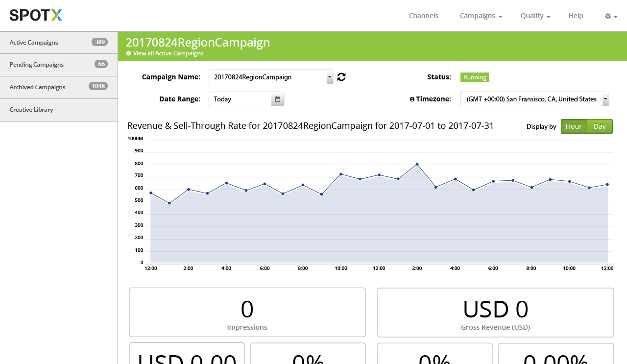Viewport: 627px width, 364px height.
Task: Switch chart display to Day
Action: 600,126
